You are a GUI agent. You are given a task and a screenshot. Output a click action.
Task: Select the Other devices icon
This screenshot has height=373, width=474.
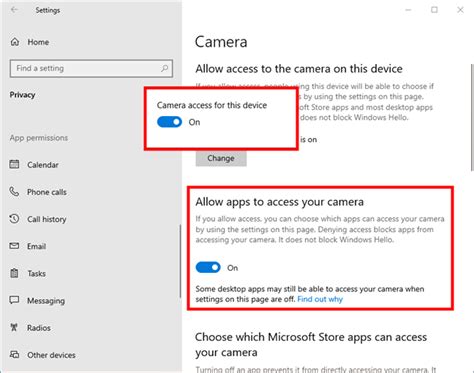[14, 355]
